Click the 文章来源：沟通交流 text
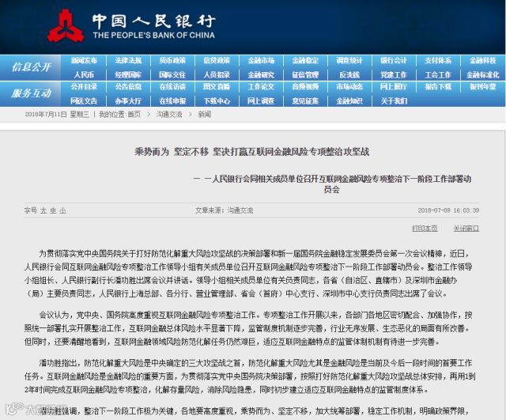 [x=225, y=210]
